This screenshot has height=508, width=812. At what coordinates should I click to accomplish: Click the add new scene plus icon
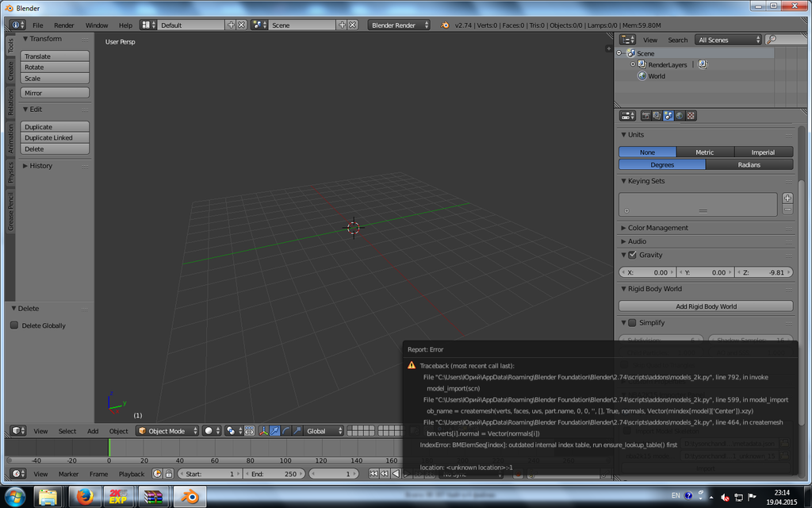click(342, 25)
